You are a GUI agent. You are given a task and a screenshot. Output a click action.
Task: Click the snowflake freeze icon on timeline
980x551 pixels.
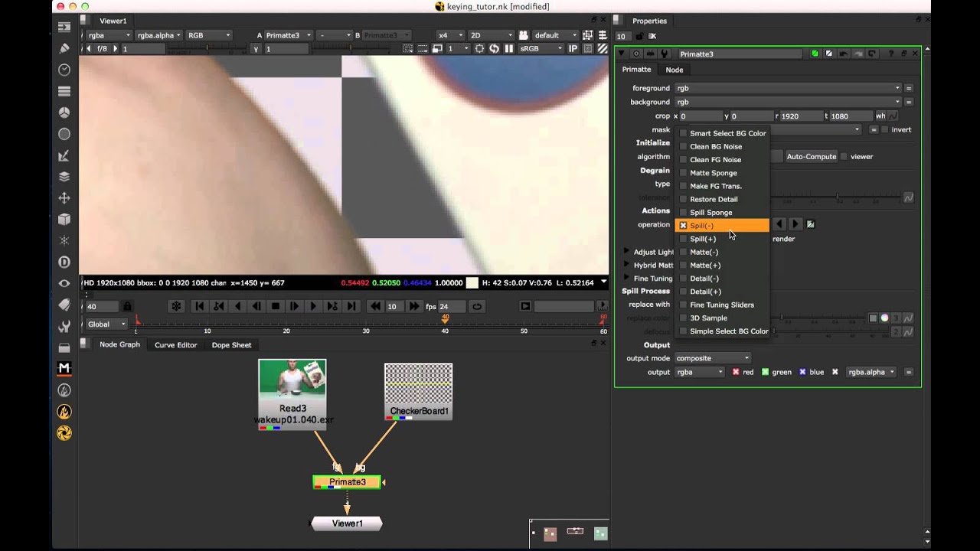pyautogui.click(x=176, y=306)
